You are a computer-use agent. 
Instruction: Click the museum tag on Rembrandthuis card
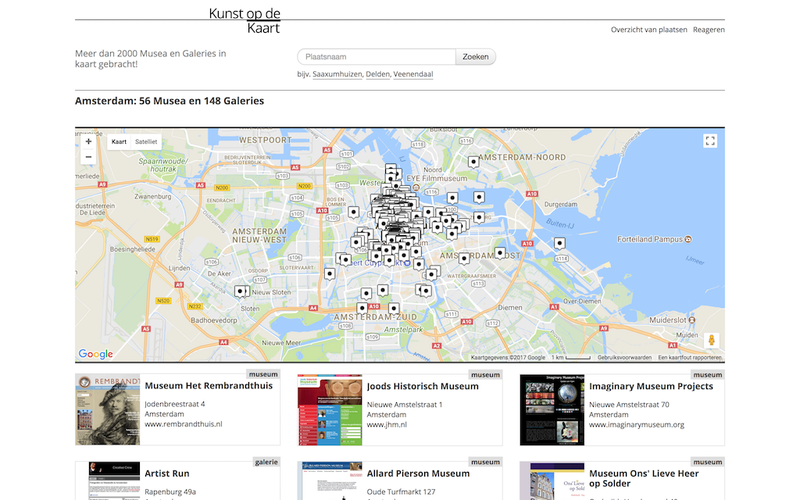(263, 374)
